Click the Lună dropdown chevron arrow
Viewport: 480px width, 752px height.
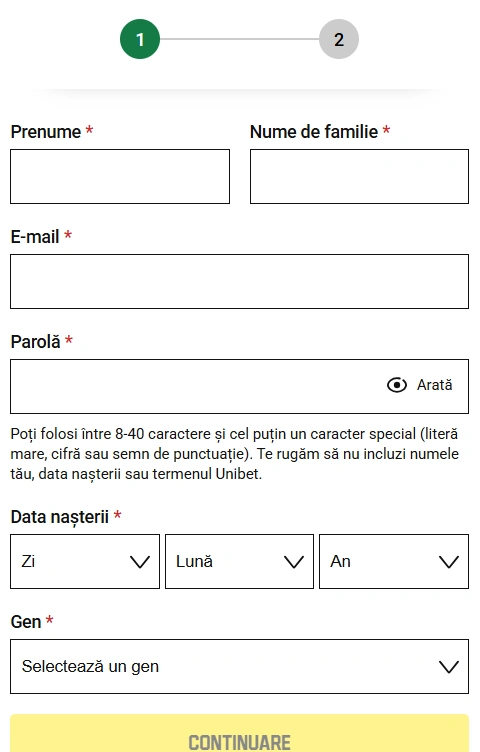(x=294, y=562)
